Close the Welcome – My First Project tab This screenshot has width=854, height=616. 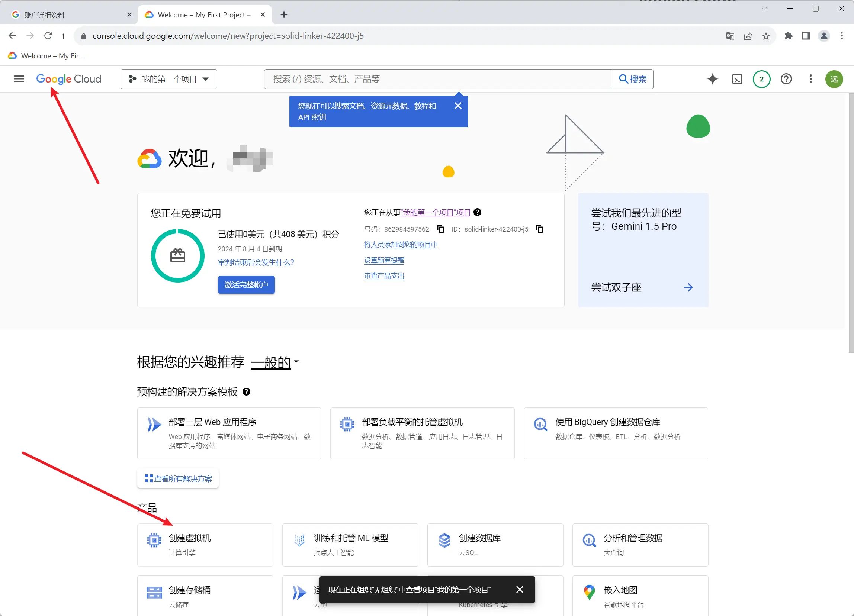263,14
